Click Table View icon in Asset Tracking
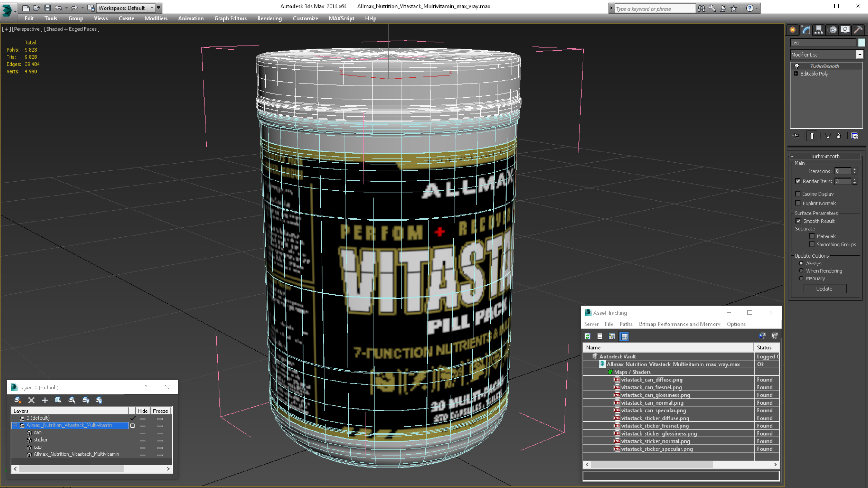 click(624, 336)
